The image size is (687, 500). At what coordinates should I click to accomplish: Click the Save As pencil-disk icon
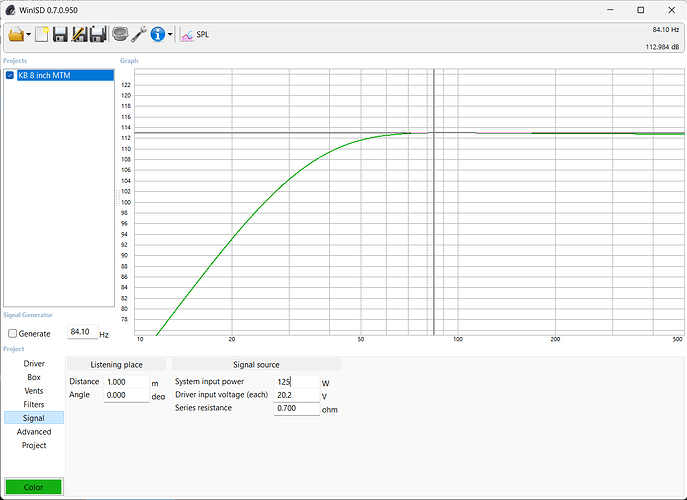point(79,34)
